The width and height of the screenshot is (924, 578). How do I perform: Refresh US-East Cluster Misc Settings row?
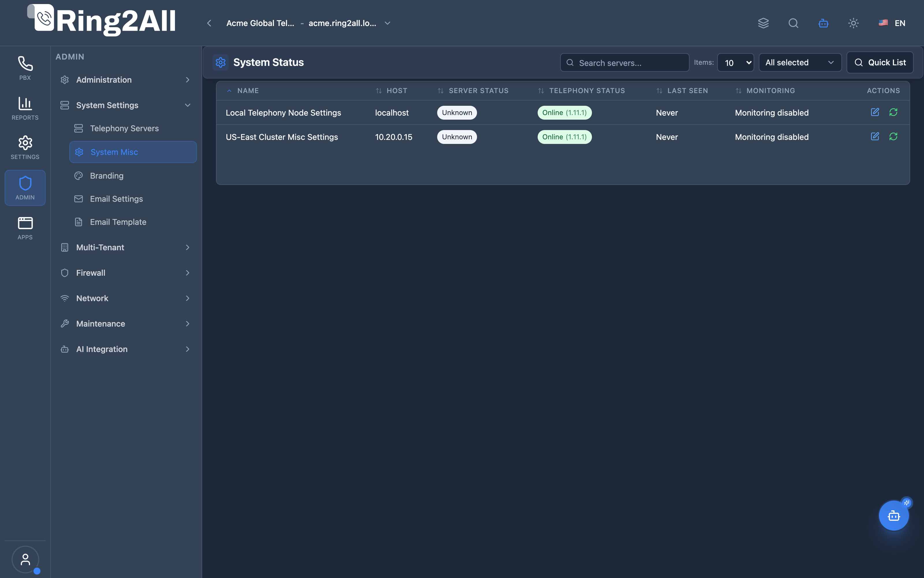click(x=893, y=136)
